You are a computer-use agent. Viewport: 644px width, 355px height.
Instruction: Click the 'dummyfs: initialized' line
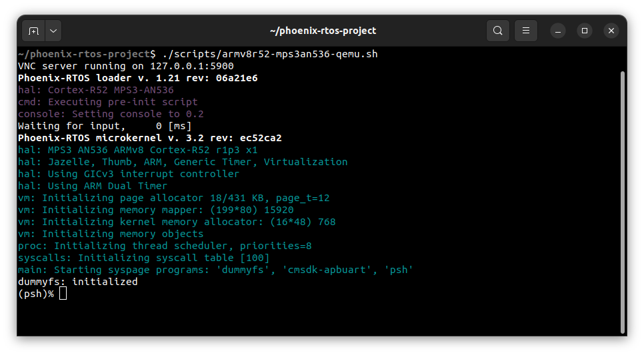coord(77,282)
